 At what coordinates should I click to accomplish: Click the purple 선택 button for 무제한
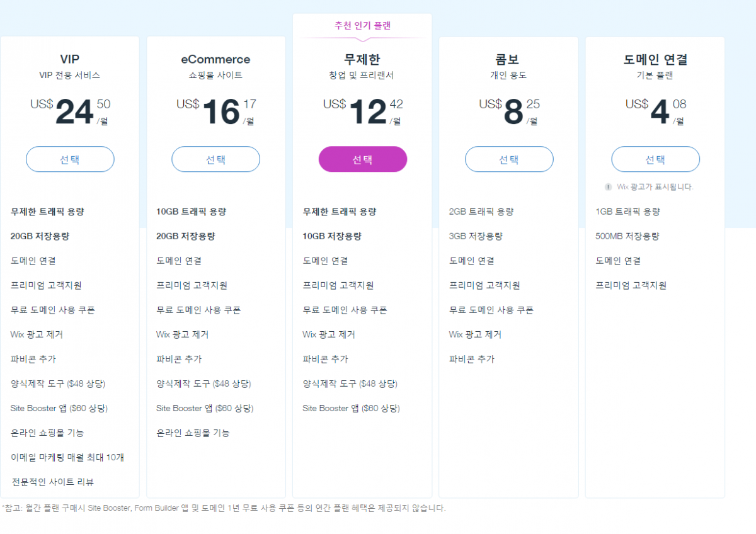tap(363, 159)
